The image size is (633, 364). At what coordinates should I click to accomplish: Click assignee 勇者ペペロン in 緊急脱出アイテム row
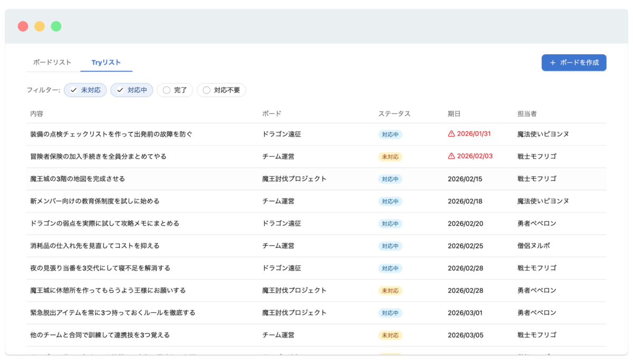click(x=537, y=312)
